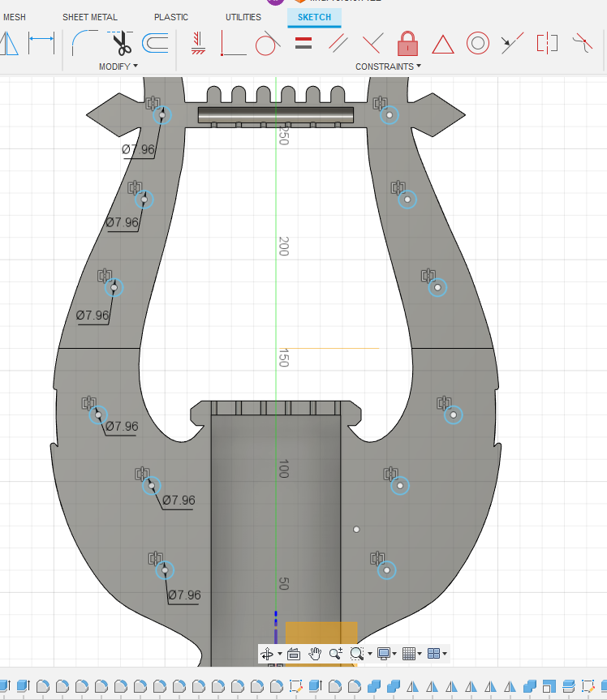Select the top-right hole circle by the arrow tip

click(390, 115)
